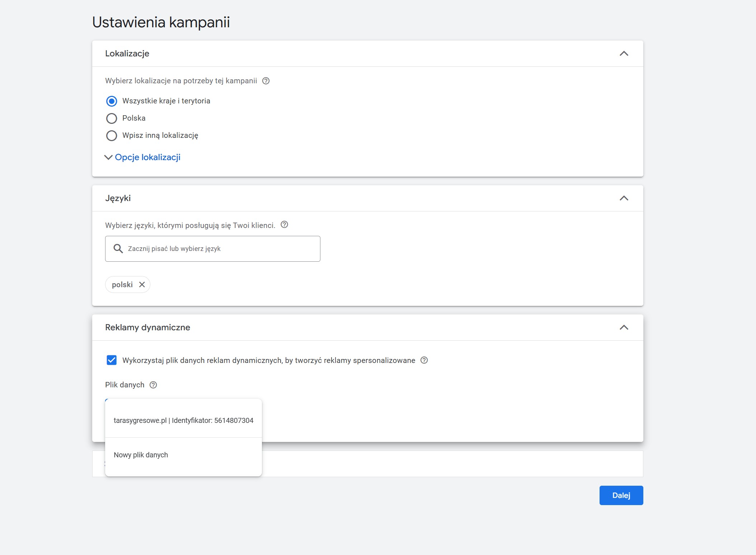Uncheck the dynamic ads data feed checkbox
Image resolution: width=756 pixels, height=555 pixels.
112,360
